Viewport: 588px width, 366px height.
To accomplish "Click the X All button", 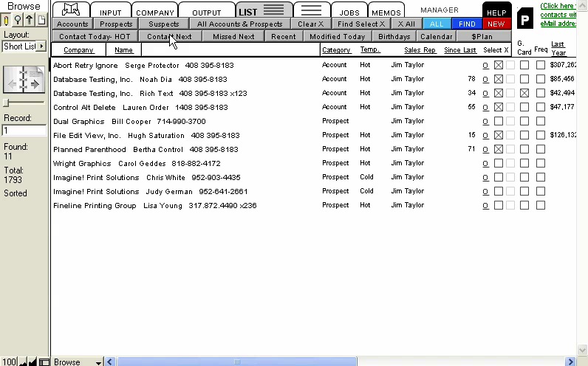I will tap(406, 24).
